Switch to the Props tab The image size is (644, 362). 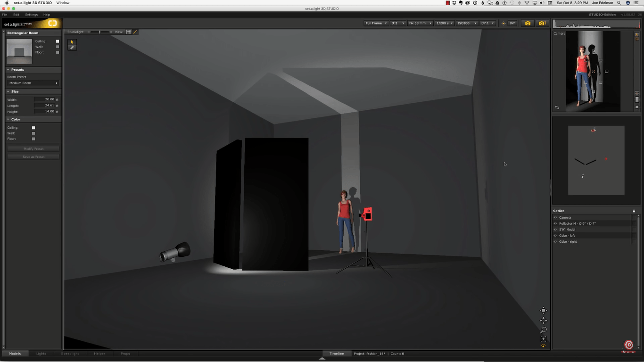click(125, 354)
